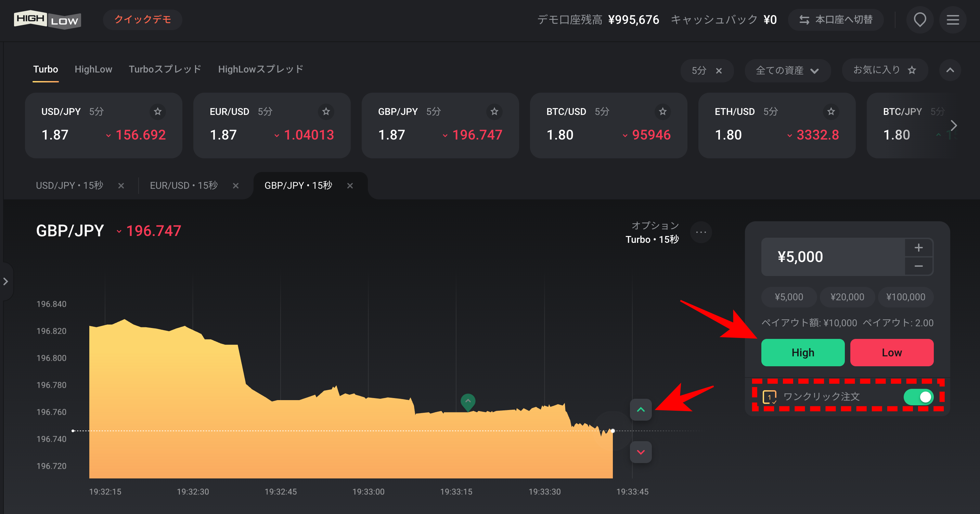The image size is (980, 514).
Task: Favorite USD/JPY card with star icon
Action: (157, 111)
